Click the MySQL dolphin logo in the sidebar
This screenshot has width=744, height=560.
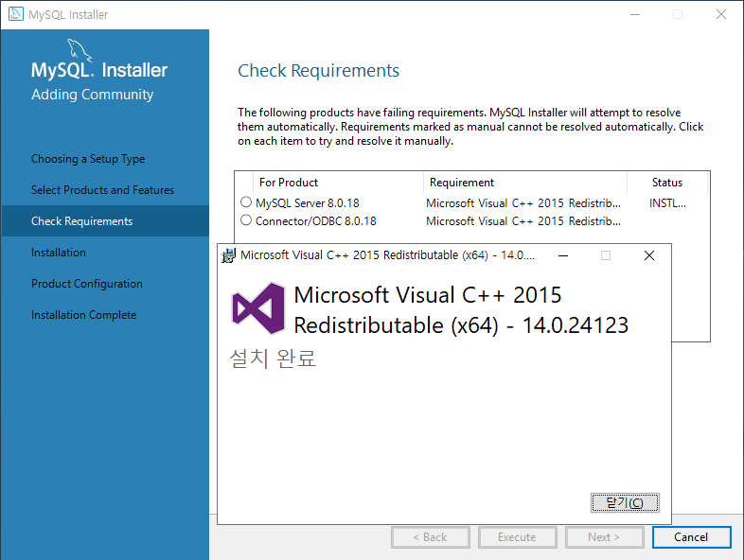(79, 50)
